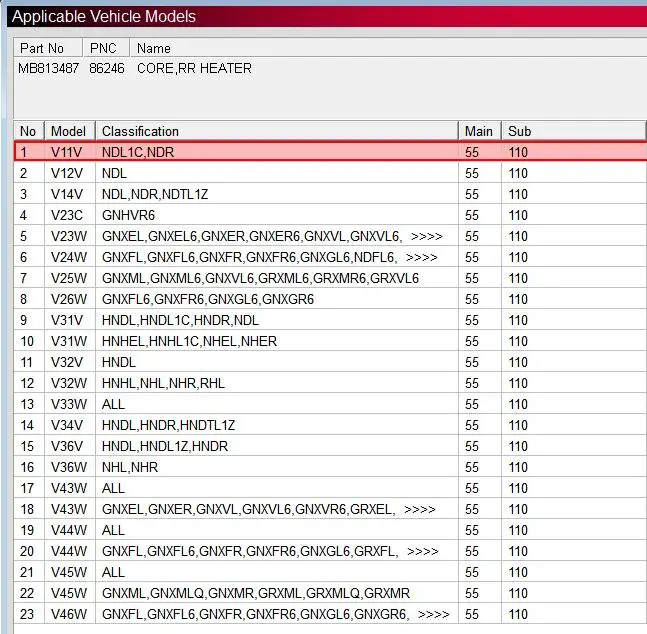Select row number 22 V45W
The height and width of the screenshot is (634, 647).
[x=330, y=593]
